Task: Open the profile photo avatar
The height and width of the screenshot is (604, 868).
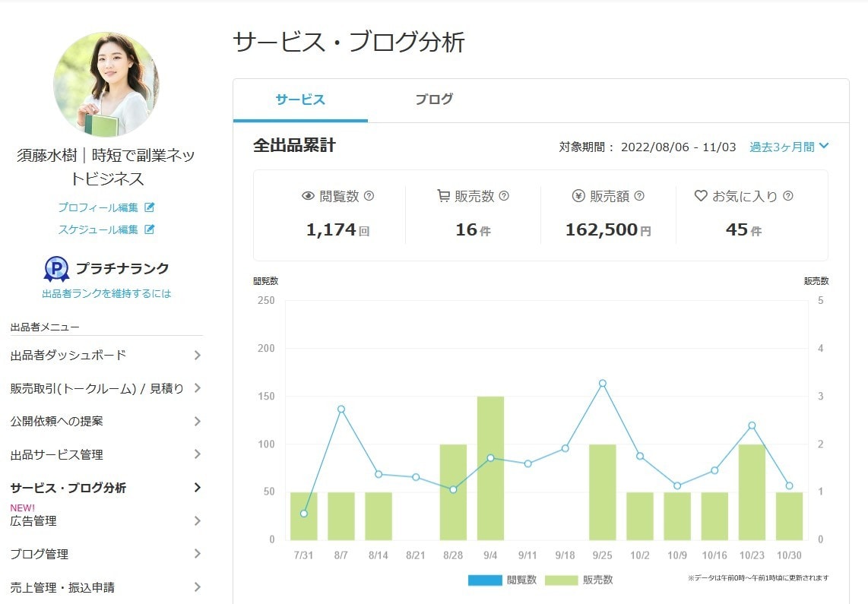Action: pos(106,84)
